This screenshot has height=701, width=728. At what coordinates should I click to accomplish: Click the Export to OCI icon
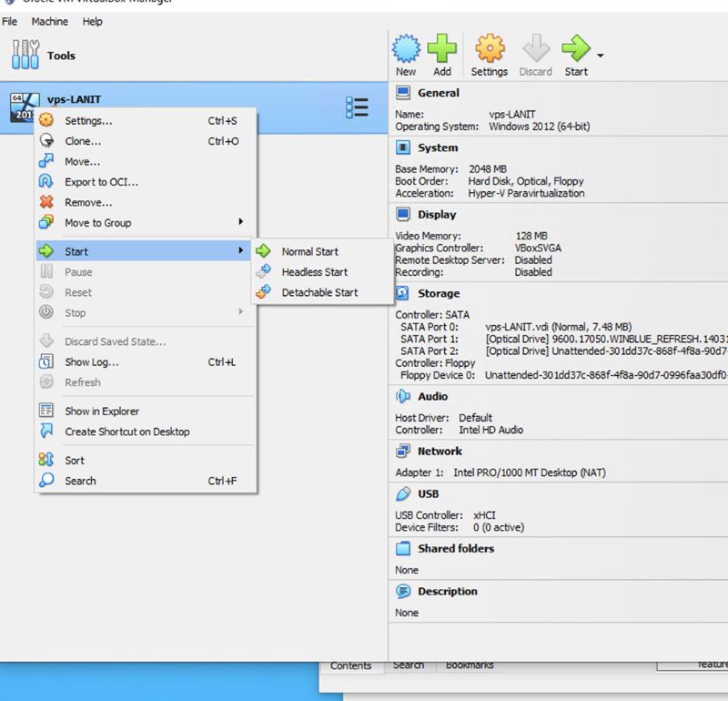click(46, 181)
